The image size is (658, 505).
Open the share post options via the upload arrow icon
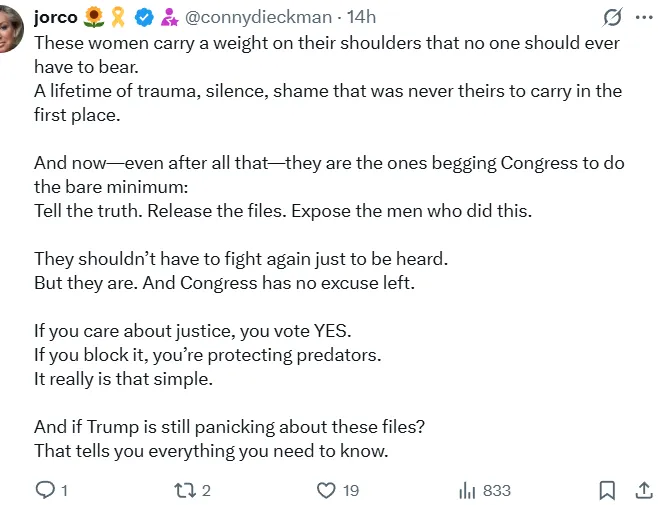(644, 489)
